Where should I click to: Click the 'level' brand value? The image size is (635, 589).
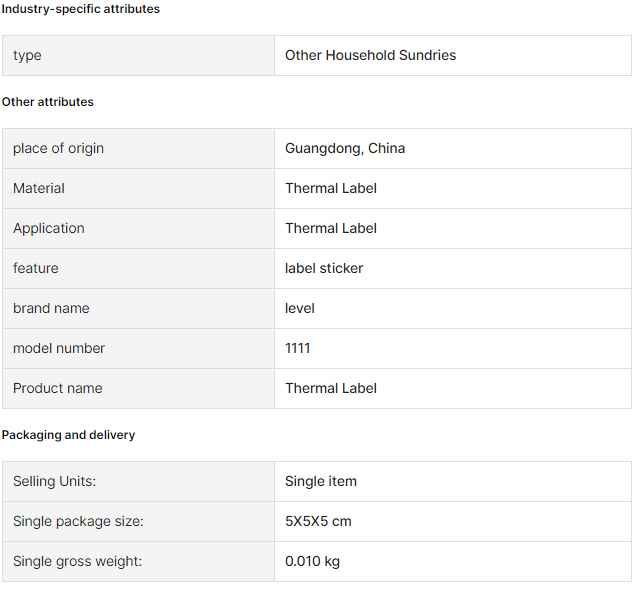coord(300,308)
